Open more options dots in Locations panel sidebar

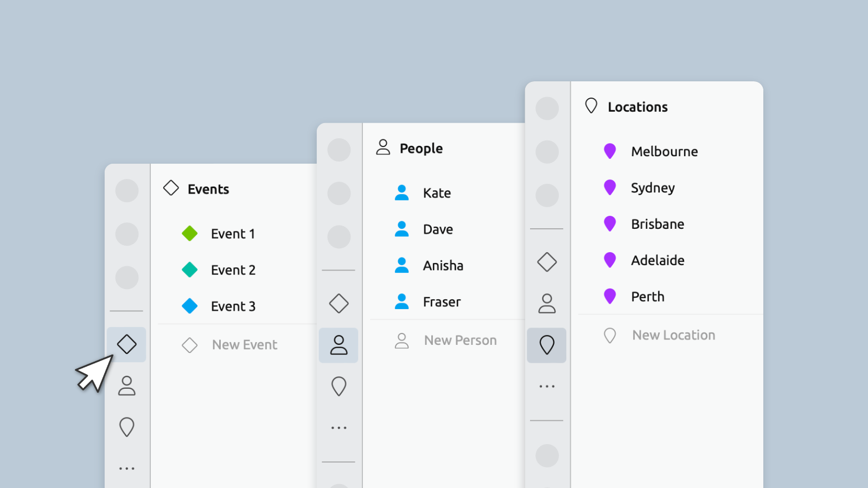[x=547, y=387]
